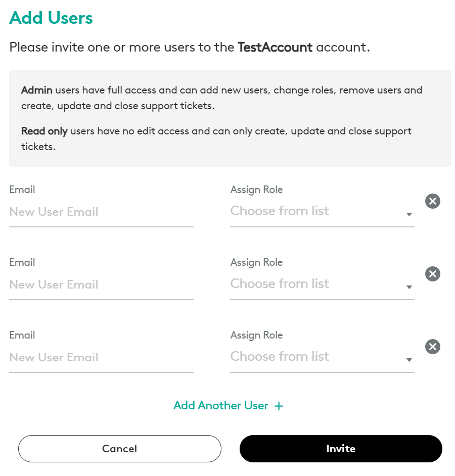Select the second New User Email field
This screenshot has width=455, height=476.
91,284
